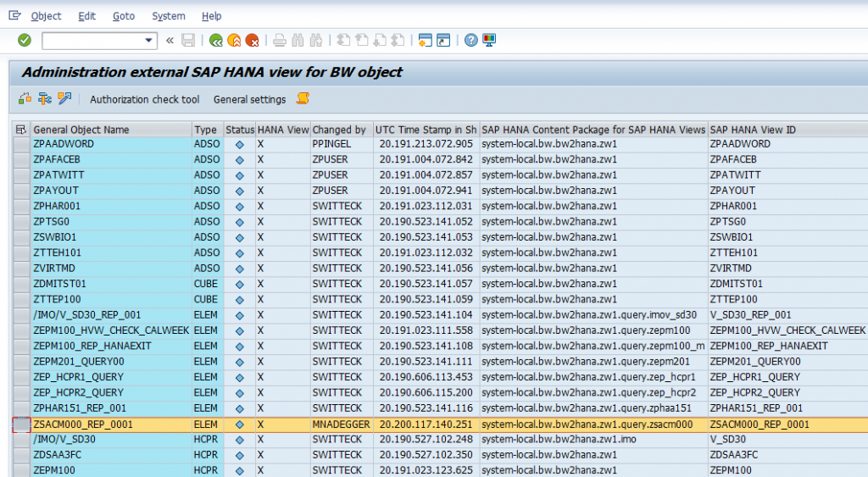Click the package cell system-local.bw.bw2hana.zw1.imo
The image size is (868, 477).
(593, 440)
